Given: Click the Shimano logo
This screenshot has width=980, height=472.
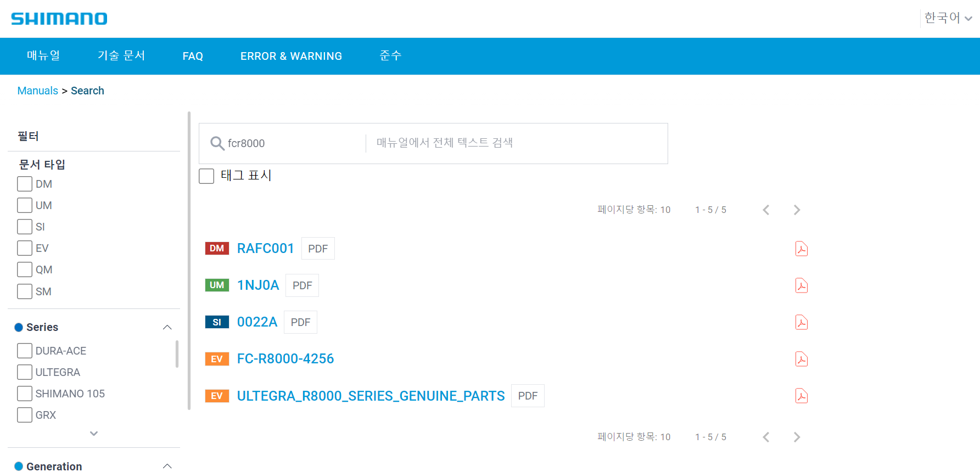Looking at the screenshot, I should (x=59, y=19).
